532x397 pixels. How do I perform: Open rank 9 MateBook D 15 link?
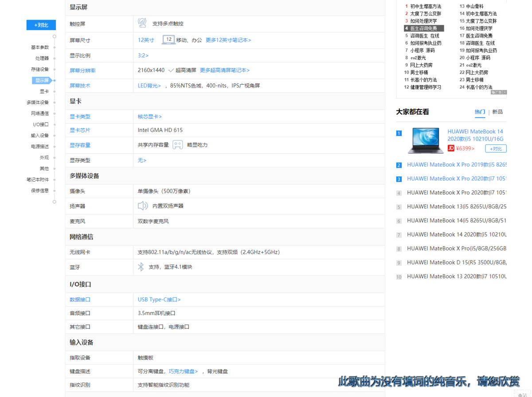(x=457, y=263)
